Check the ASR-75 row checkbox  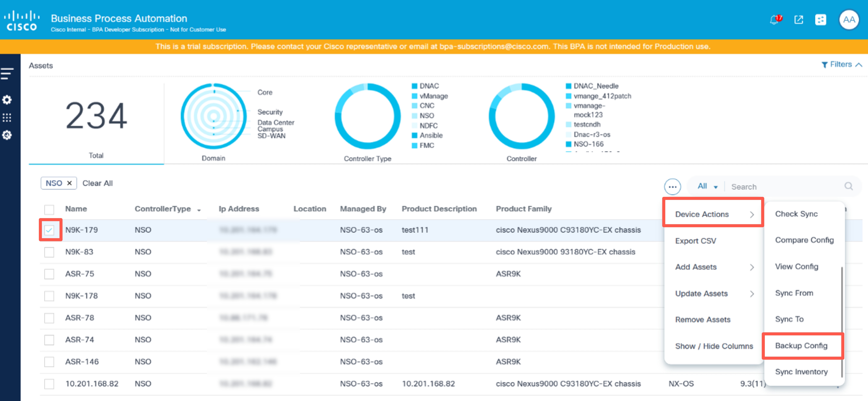[49, 274]
